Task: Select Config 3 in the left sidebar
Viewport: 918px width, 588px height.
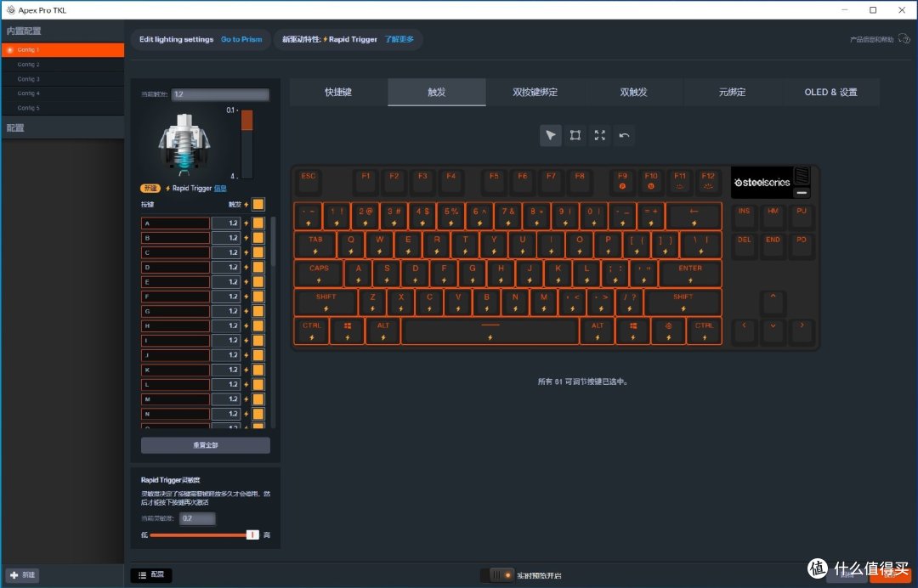Action: pyautogui.click(x=28, y=78)
